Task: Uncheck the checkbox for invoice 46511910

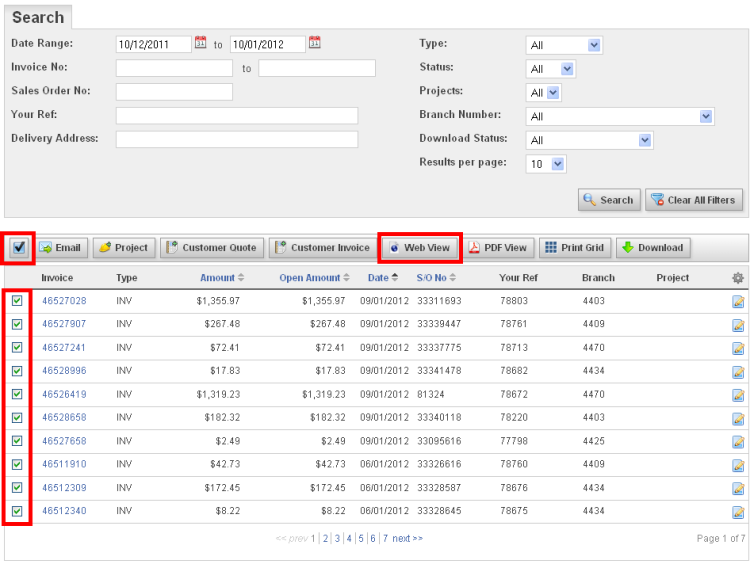Action: coord(17,464)
